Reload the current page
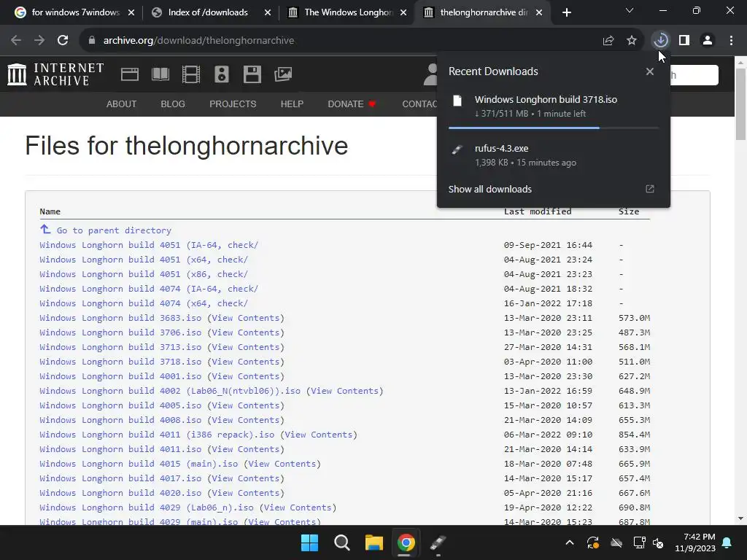The height and width of the screenshot is (560, 747). pyautogui.click(x=63, y=41)
